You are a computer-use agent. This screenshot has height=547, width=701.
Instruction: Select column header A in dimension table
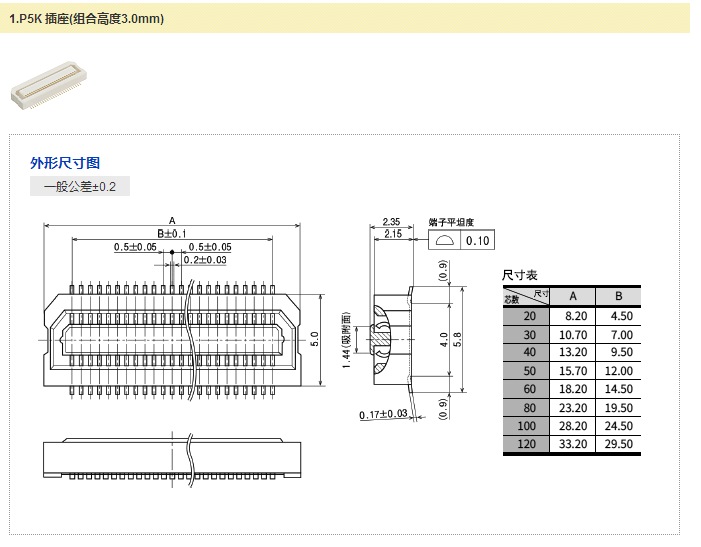[x=573, y=296]
